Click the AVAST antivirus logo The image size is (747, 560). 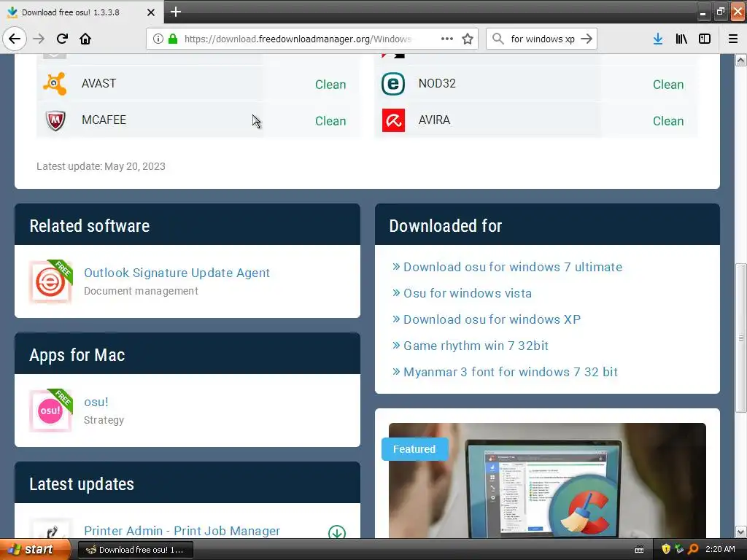55,84
